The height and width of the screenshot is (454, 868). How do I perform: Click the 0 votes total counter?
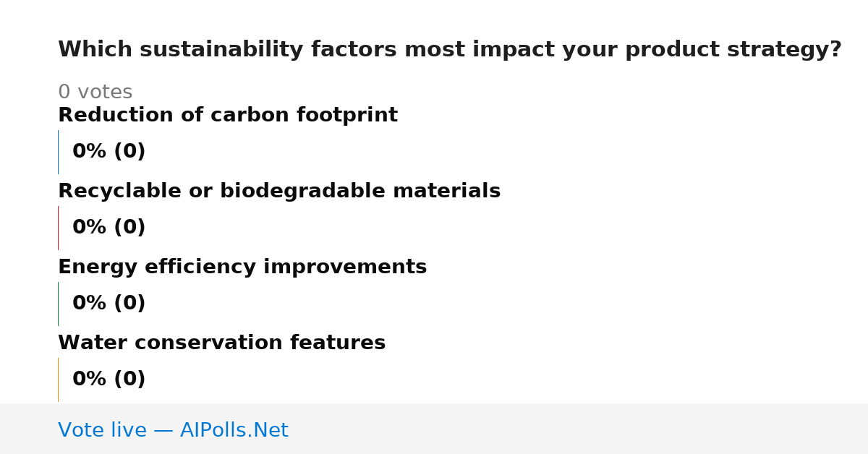tap(95, 93)
